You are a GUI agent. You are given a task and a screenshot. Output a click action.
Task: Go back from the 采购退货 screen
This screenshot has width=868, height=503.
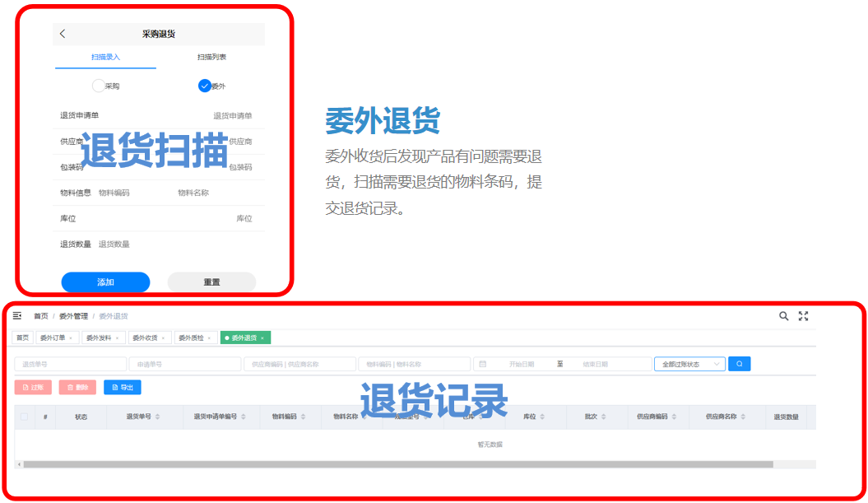click(x=63, y=34)
